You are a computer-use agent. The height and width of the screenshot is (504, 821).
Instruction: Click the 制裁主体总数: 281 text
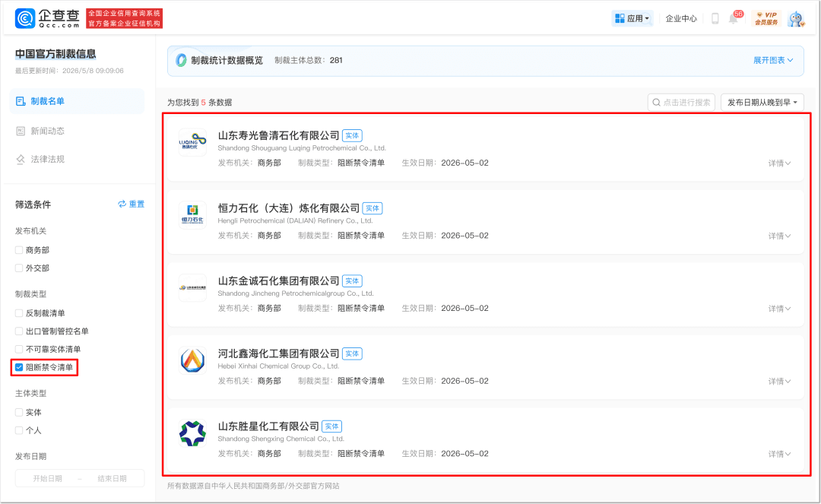(309, 60)
